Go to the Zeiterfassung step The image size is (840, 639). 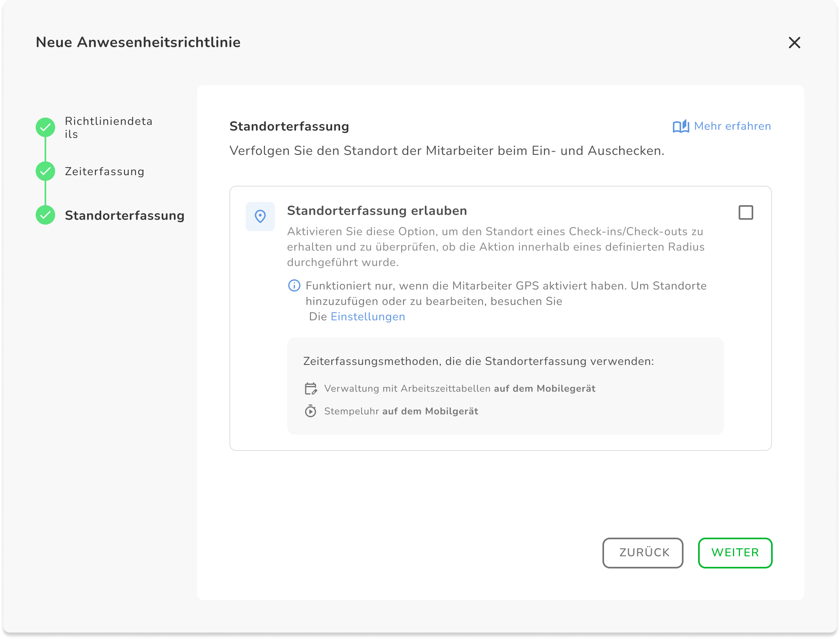(x=105, y=172)
